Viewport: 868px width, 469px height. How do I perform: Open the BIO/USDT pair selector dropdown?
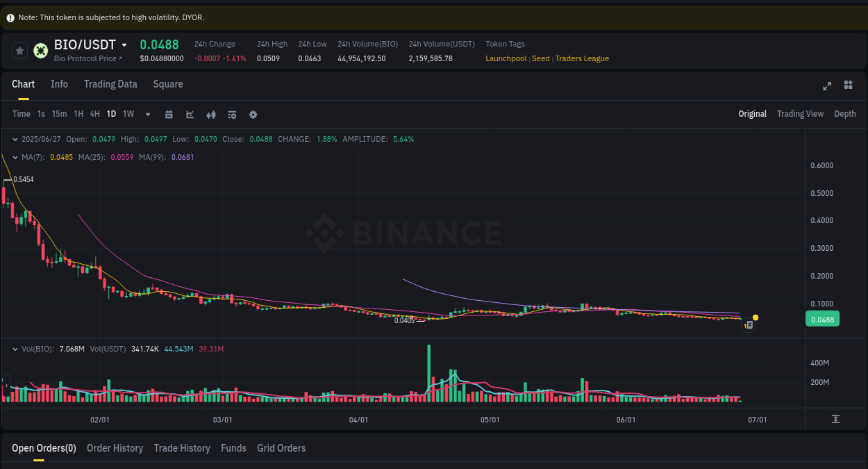(124, 44)
